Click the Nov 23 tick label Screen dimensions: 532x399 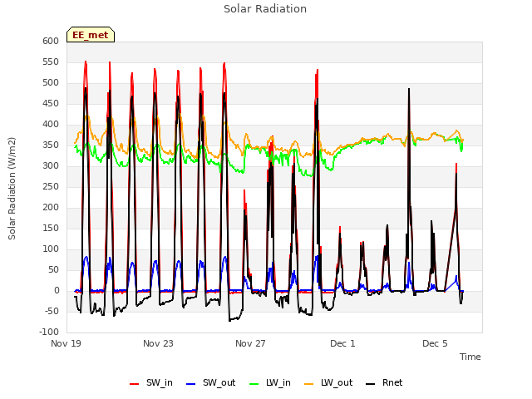pyautogui.click(x=158, y=343)
